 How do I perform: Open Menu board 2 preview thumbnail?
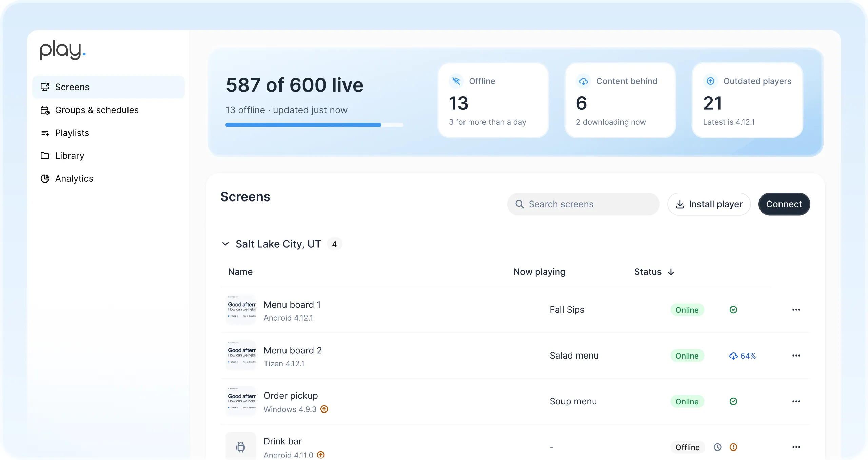(241, 356)
